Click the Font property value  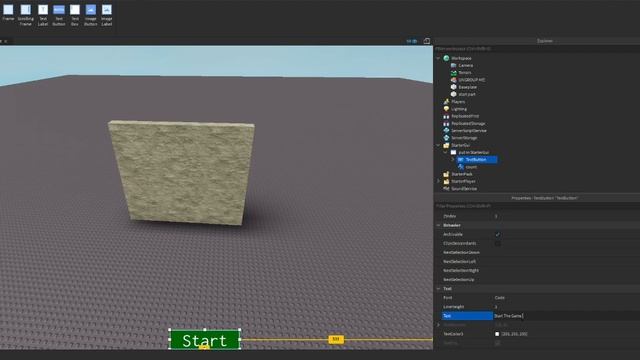[x=500, y=298]
